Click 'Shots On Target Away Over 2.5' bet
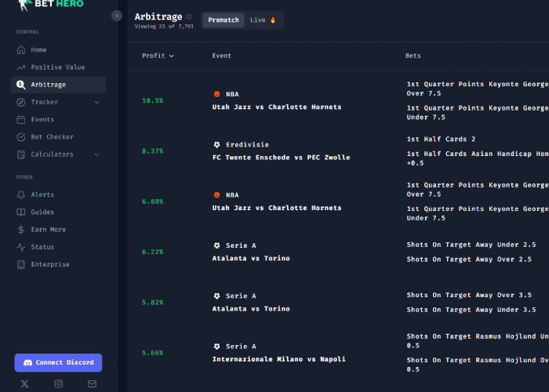This screenshot has height=392, width=549. click(469, 260)
